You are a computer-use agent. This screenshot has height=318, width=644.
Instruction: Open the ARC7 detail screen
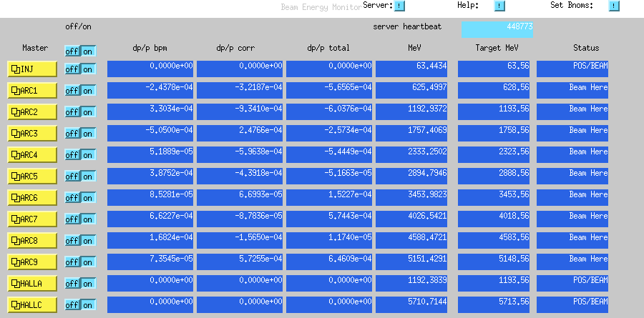pyautogui.click(x=32, y=219)
